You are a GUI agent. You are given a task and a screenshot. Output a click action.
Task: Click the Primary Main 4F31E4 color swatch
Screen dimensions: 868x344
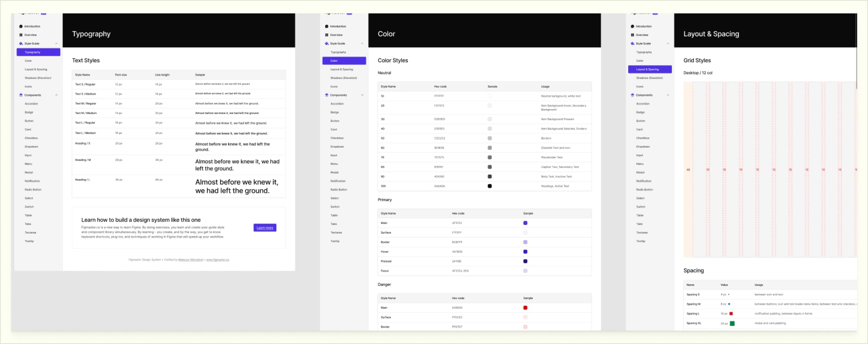[525, 223]
